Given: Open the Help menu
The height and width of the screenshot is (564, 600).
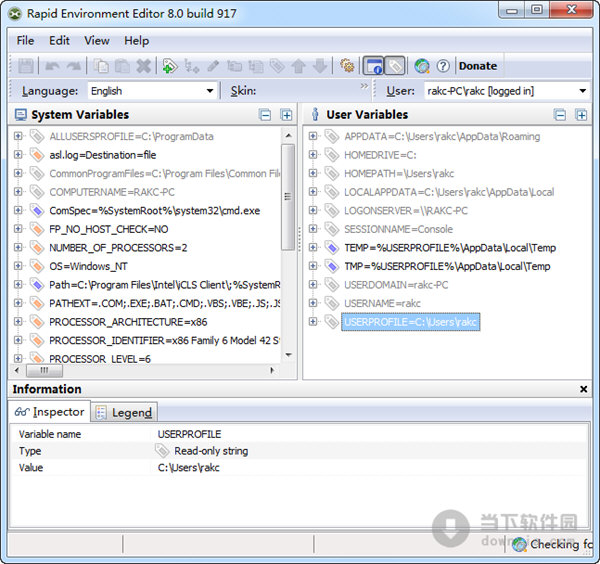Looking at the screenshot, I should (137, 41).
